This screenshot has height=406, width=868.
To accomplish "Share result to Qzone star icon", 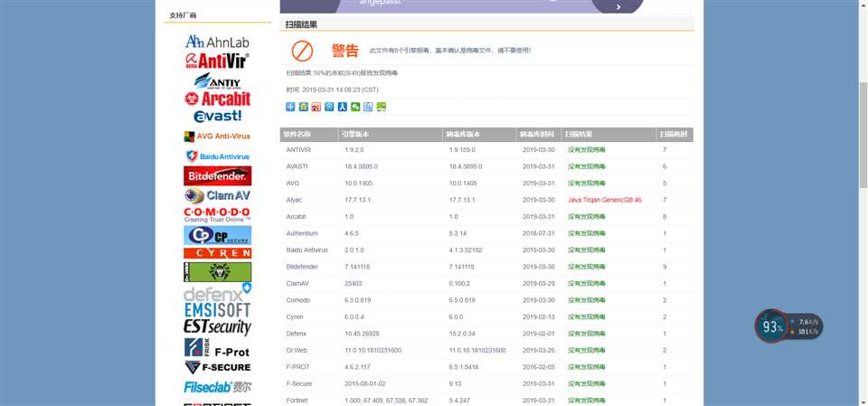I will [x=304, y=107].
